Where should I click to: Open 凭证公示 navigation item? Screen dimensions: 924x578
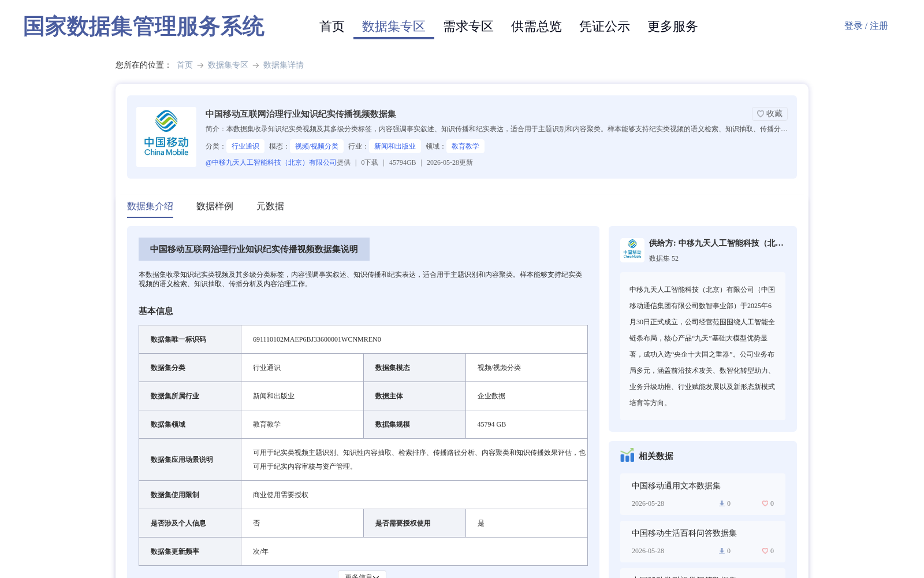point(605,27)
